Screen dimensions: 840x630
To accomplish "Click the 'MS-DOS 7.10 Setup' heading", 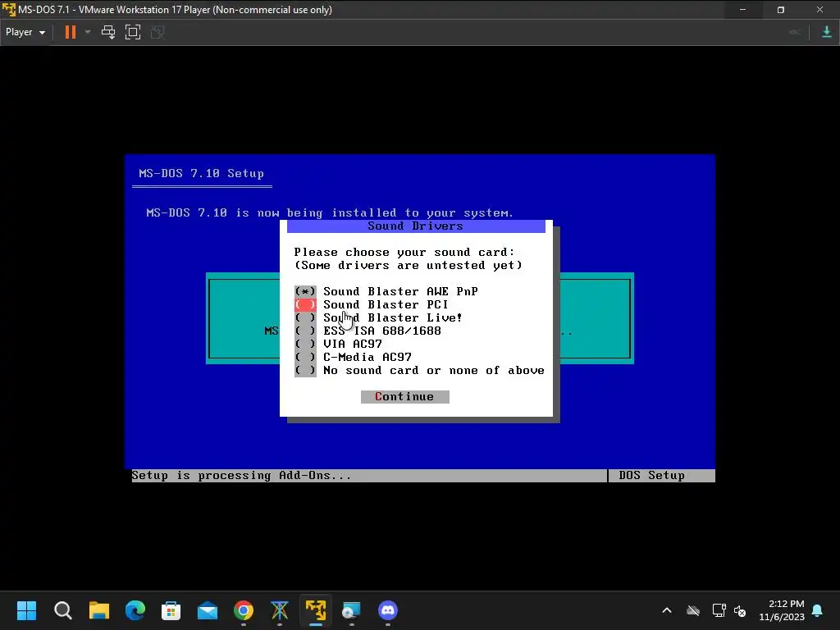I will tap(202, 174).
